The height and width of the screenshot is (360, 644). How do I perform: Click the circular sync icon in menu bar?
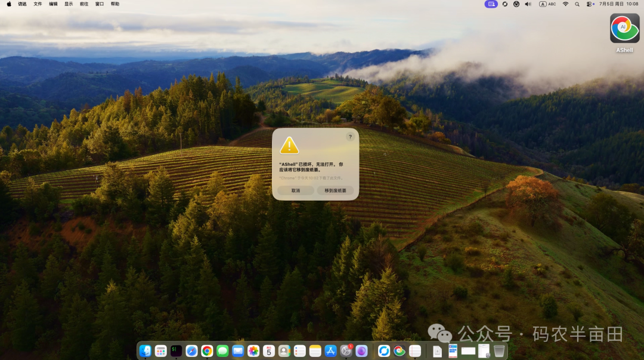point(505,4)
